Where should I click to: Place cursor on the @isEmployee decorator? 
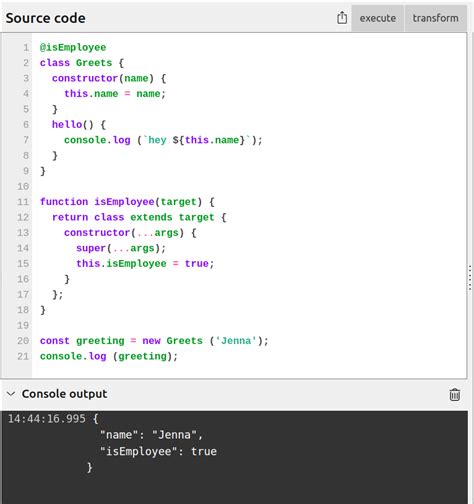(73, 47)
